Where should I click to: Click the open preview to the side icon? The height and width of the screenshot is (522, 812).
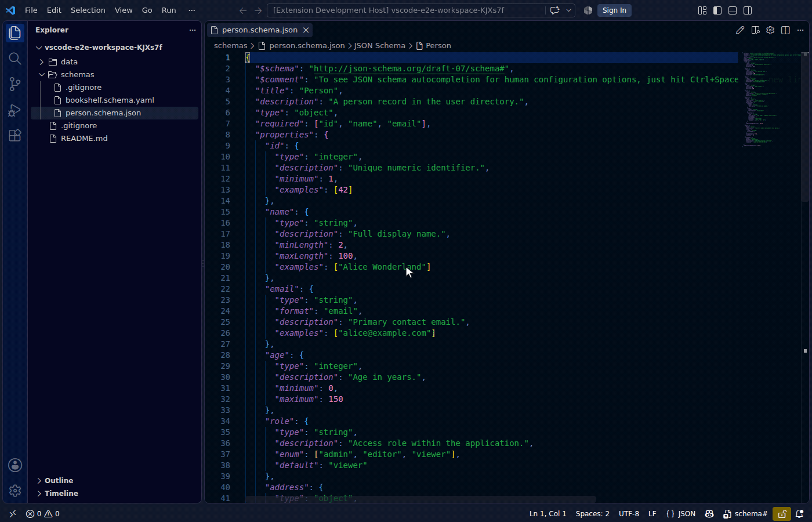tap(755, 30)
